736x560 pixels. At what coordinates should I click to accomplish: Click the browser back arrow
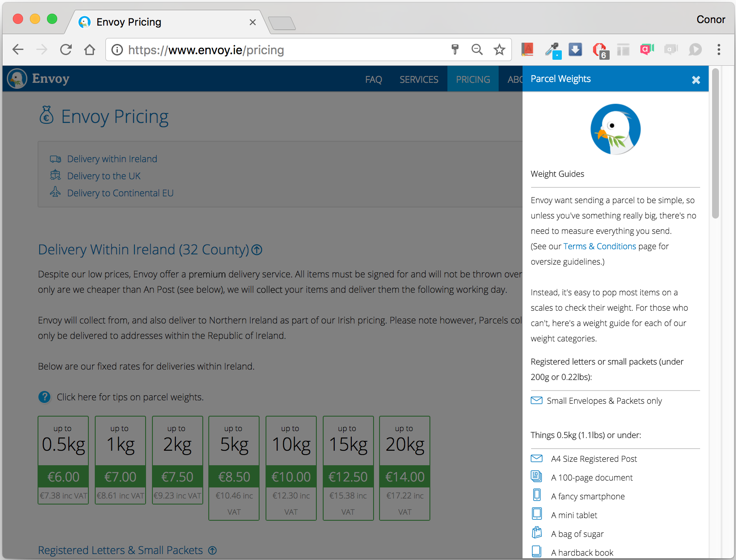tap(18, 50)
